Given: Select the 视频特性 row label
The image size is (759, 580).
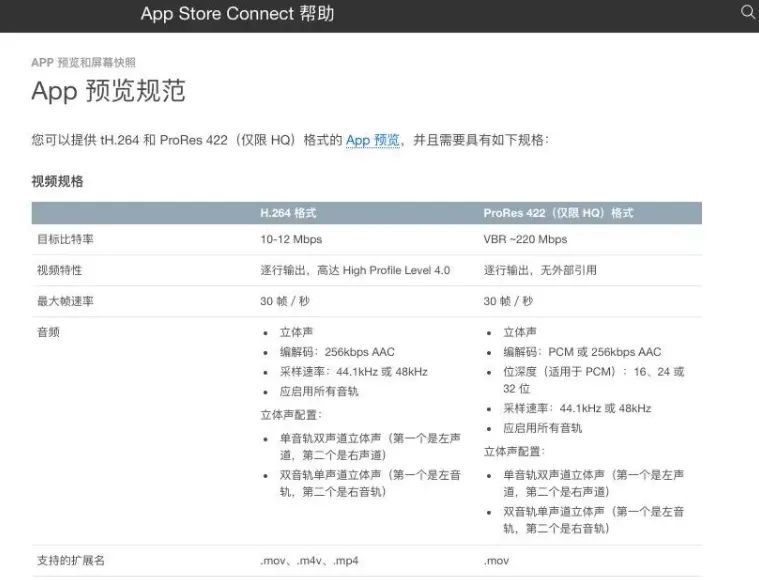Looking at the screenshot, I should (60, 270).
